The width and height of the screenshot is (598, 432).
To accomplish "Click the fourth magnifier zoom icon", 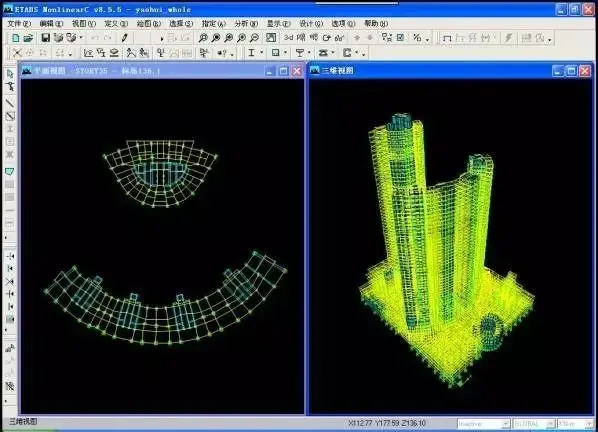I will coord(241,37).
